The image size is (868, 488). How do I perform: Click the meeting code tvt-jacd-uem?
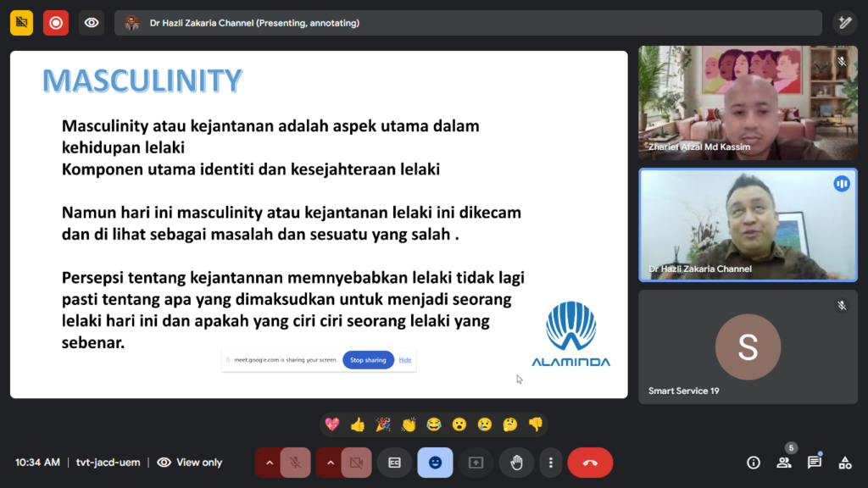click(x=108, y=463)
